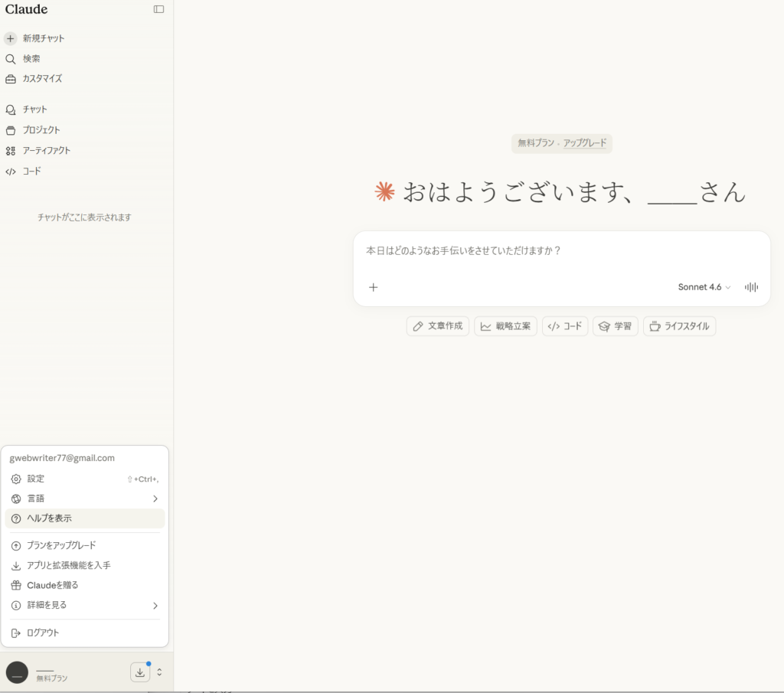Select ヘルプを表示 in the menu
784x693 pixels.
point(49,518)
